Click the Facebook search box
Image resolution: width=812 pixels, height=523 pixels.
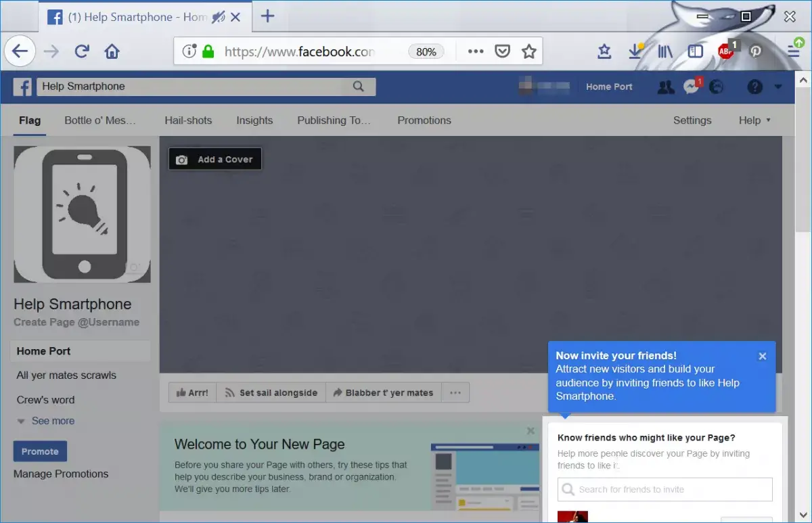[206, 87]
